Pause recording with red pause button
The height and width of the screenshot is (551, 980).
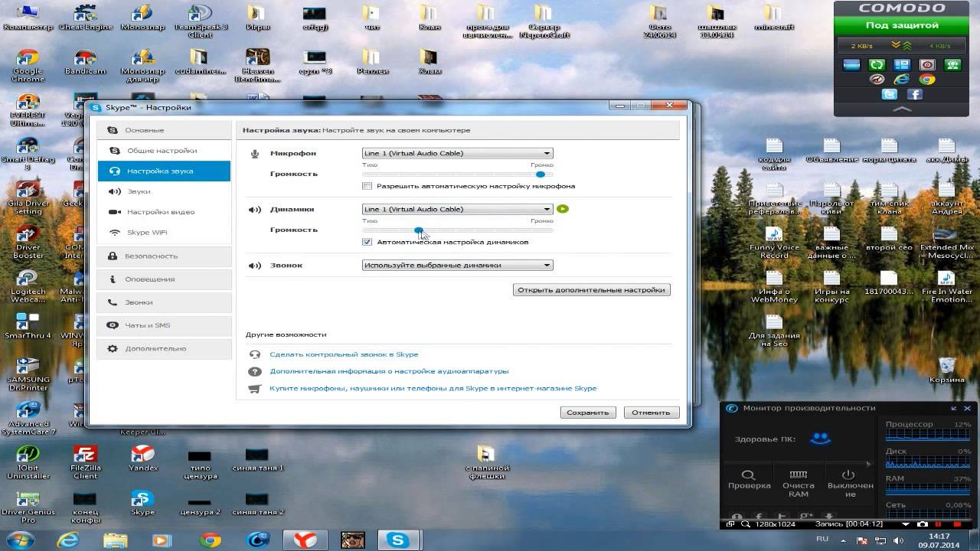coord(938,524)
